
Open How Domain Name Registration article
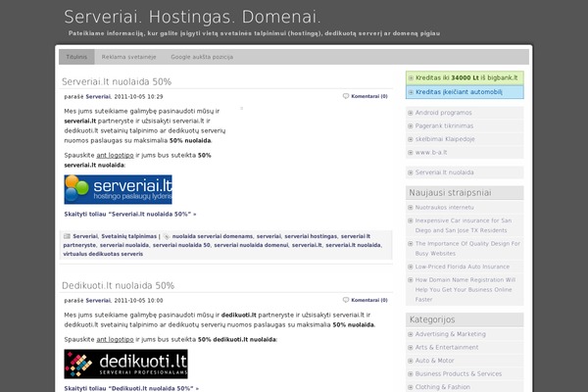465,290
